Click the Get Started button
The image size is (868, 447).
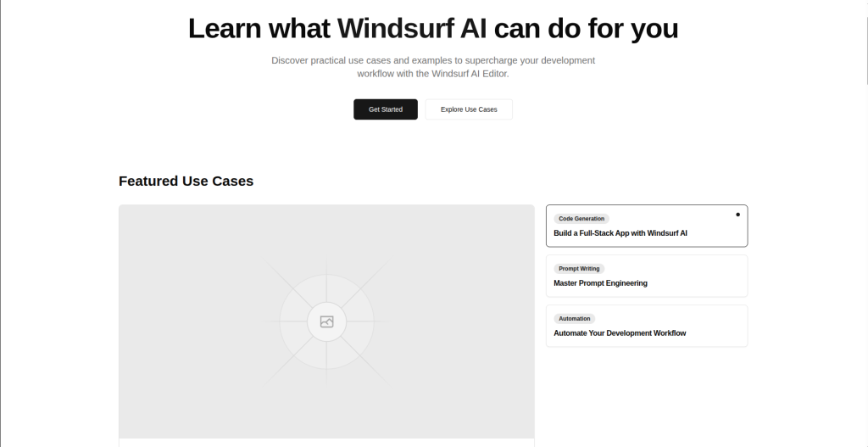[x=386, y=109]
